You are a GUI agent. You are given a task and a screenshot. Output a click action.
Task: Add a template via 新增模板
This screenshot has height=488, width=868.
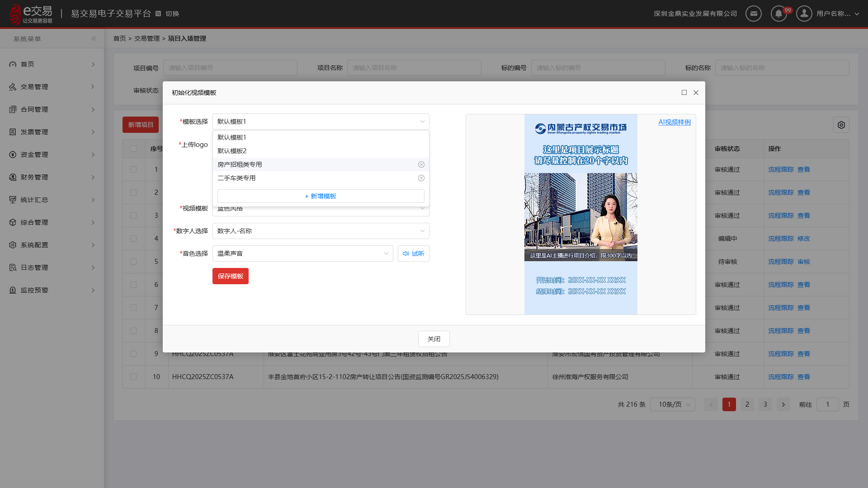tap(321, 196)
